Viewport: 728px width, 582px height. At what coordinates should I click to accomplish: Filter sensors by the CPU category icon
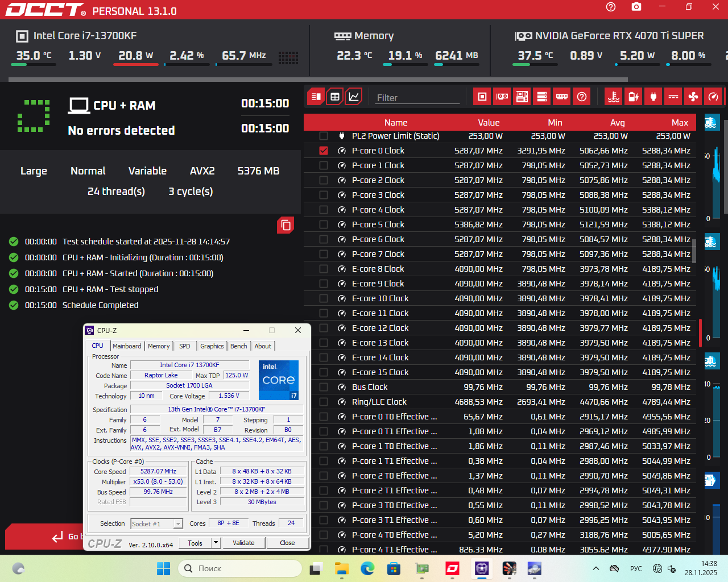(482, 97)
